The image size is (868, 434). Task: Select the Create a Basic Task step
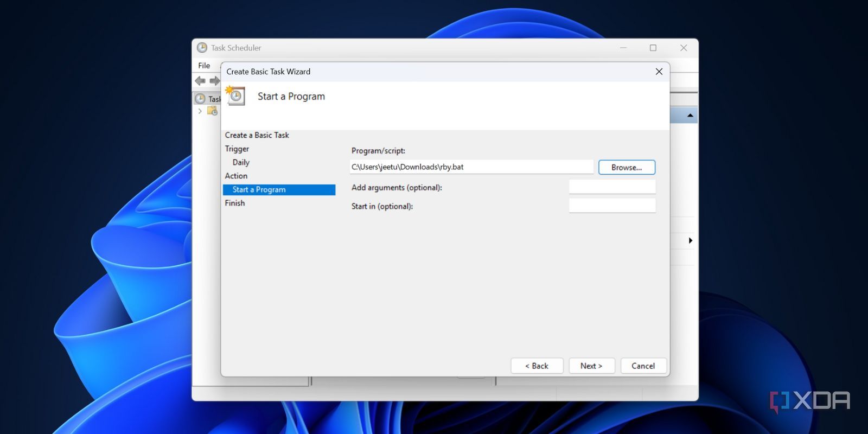[x=257, y=135]
